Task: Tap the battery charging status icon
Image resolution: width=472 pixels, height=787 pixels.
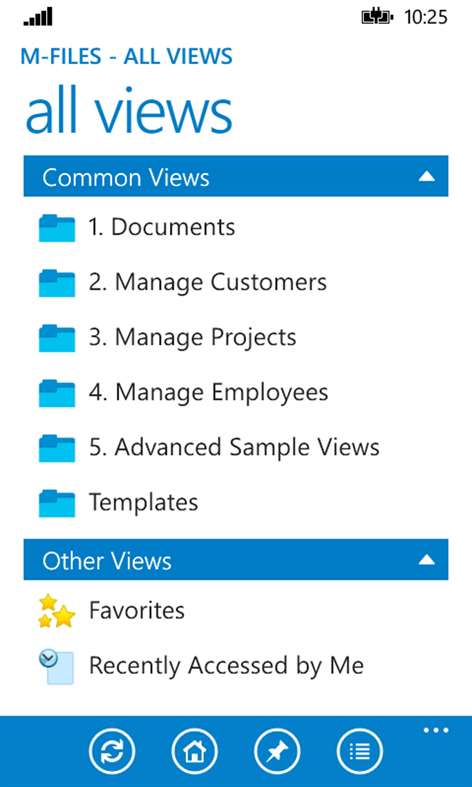Action: 378,18
